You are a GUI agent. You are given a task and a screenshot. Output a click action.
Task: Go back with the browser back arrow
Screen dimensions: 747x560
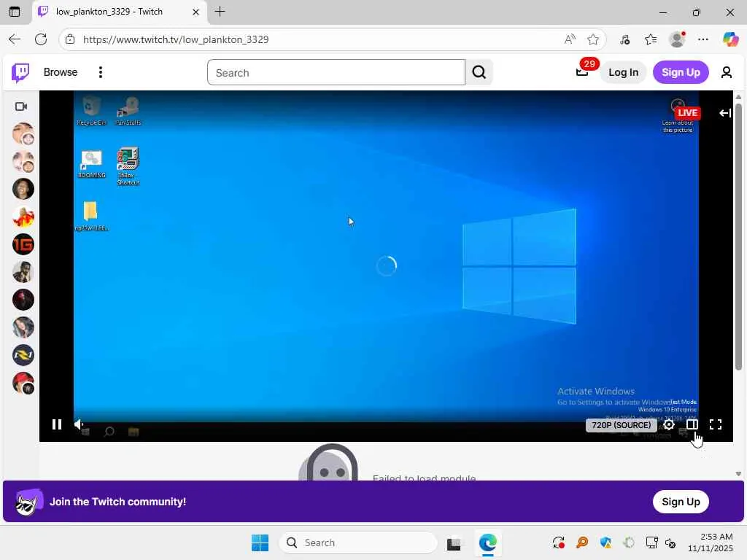(x=15, y=39)
